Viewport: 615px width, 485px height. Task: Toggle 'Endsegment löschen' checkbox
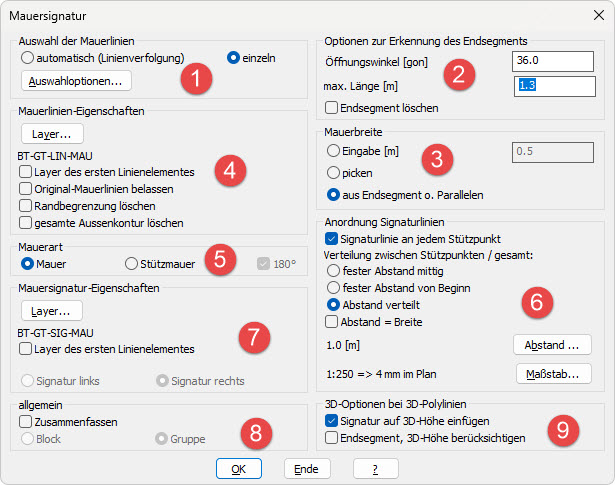click(333, 108)
